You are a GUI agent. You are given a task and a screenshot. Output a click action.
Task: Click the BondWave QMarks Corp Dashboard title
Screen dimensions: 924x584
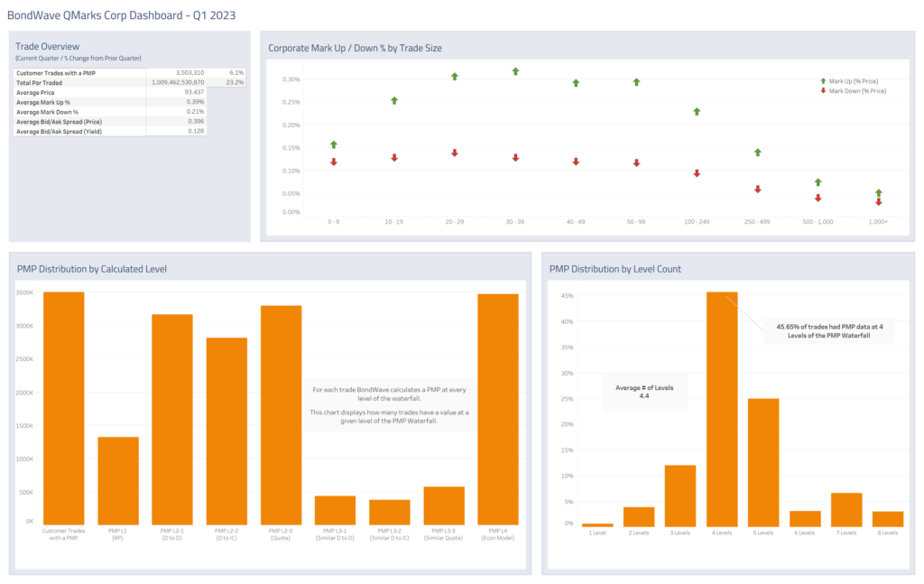pos(123,15)
